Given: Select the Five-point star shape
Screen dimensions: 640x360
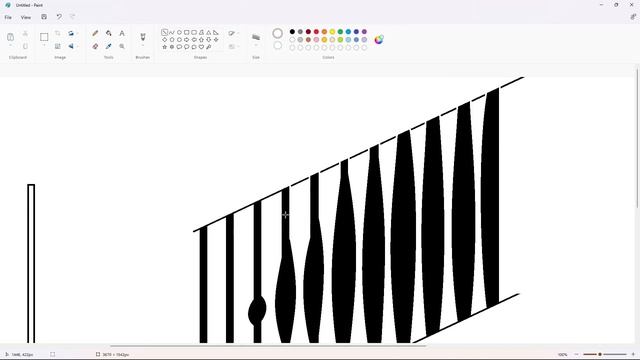Looking at the screenshot, I should pos(164,47).
